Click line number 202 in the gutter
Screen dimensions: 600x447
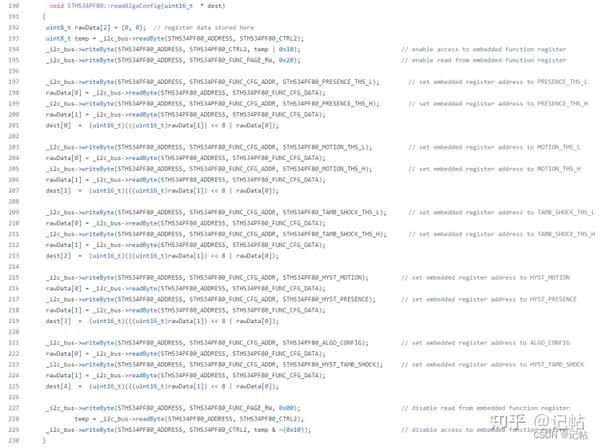(x=14, y=136)
